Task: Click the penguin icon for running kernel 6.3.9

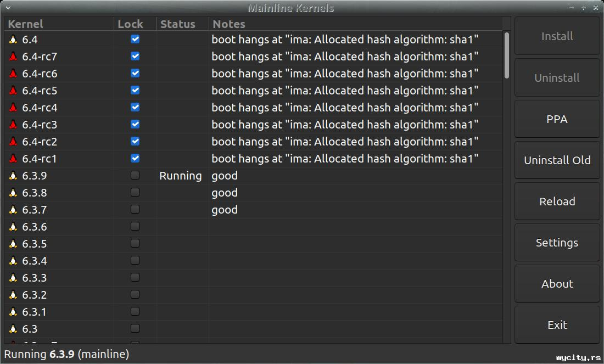Action: click(13, 176)
